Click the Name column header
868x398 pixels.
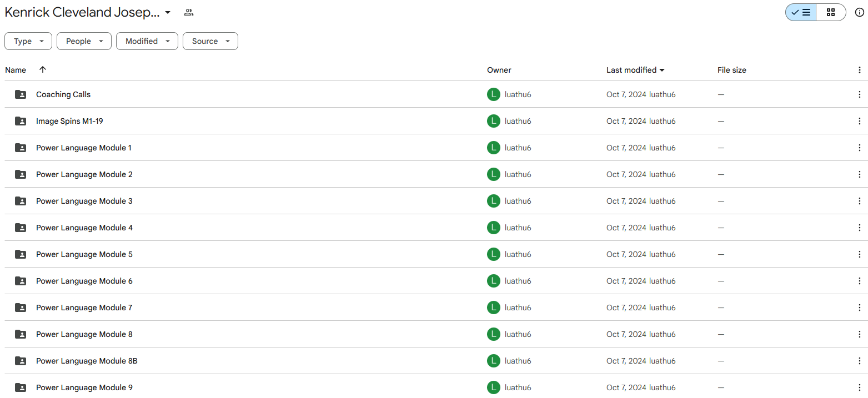pyautogui.click(x=16, y=70)
